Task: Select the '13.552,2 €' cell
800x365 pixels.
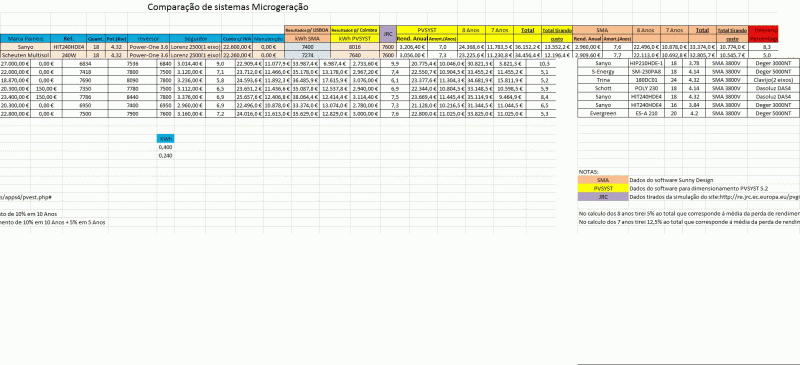Action: (556, 46)
